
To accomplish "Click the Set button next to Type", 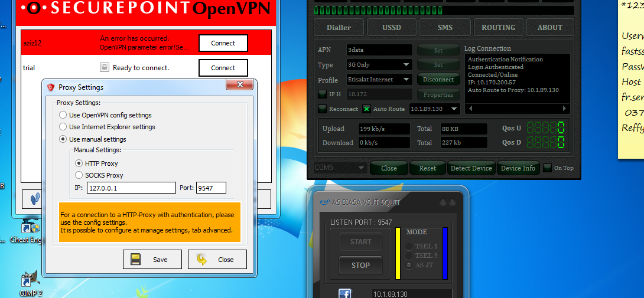I will pos(438,65).
